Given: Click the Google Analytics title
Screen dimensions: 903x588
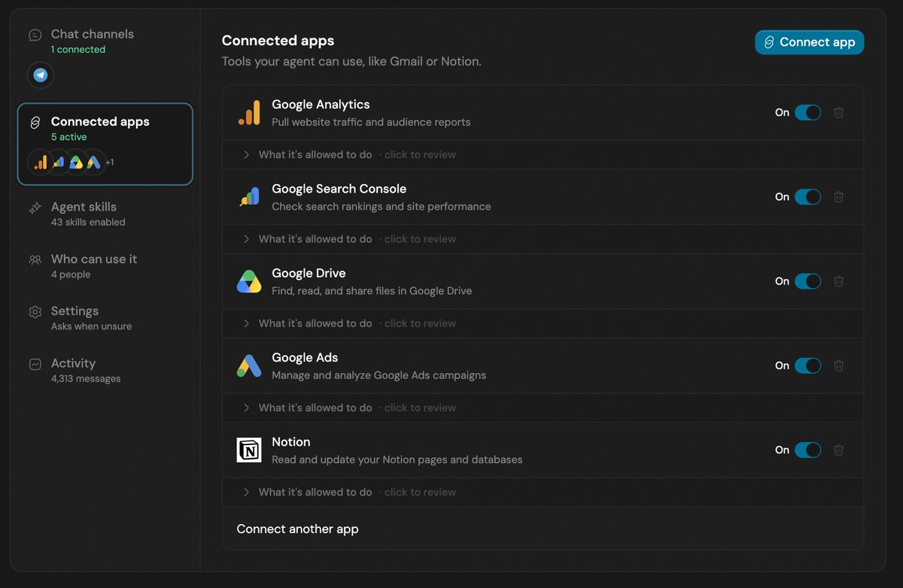Looking at the screenshot, I should pos(321,105).
